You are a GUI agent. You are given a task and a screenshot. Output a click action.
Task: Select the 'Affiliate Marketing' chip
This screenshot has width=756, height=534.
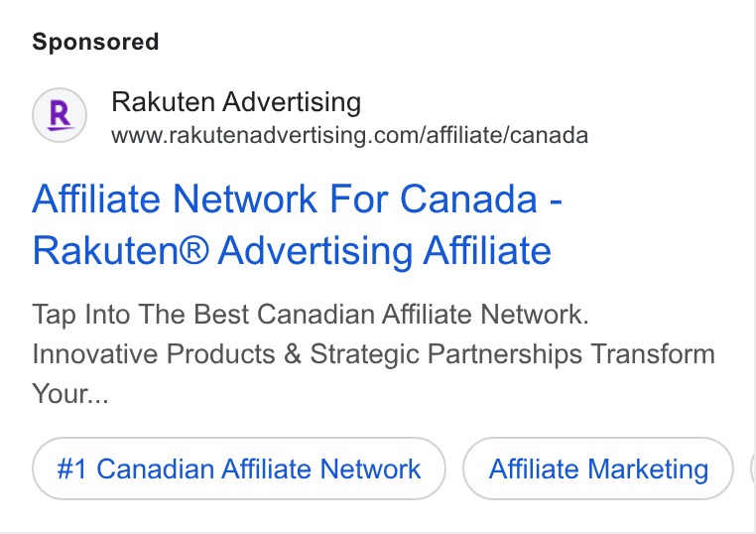598,468
